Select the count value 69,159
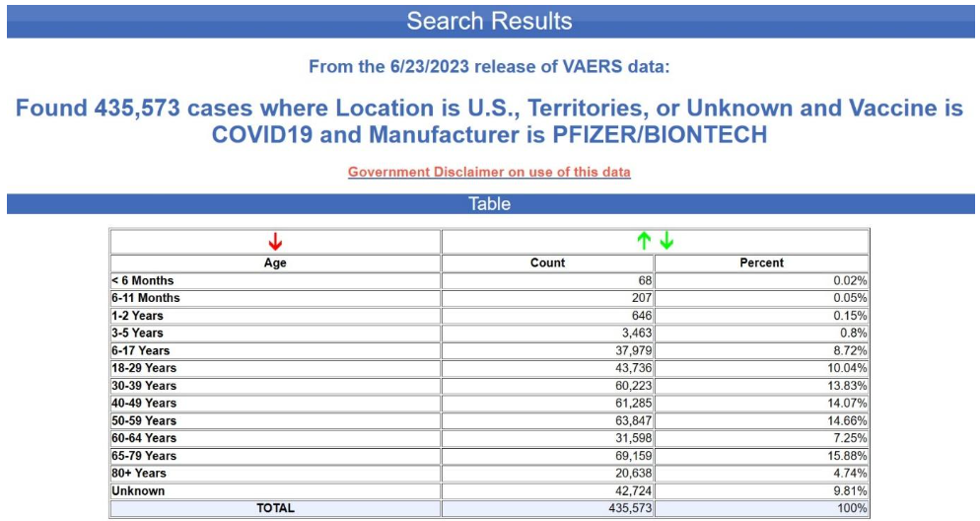This screenshot has width=980, height=521. tap(631, 456)
